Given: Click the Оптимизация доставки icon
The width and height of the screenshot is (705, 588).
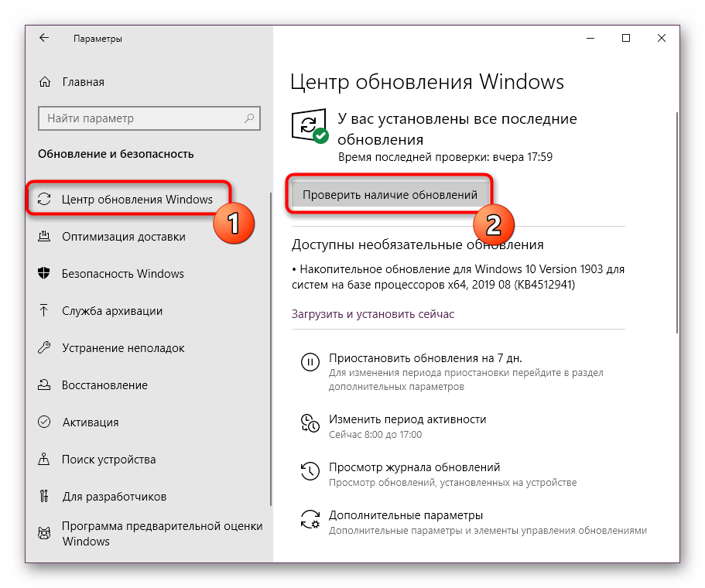Looking at the screenshot, I should (x=44, y=236).
